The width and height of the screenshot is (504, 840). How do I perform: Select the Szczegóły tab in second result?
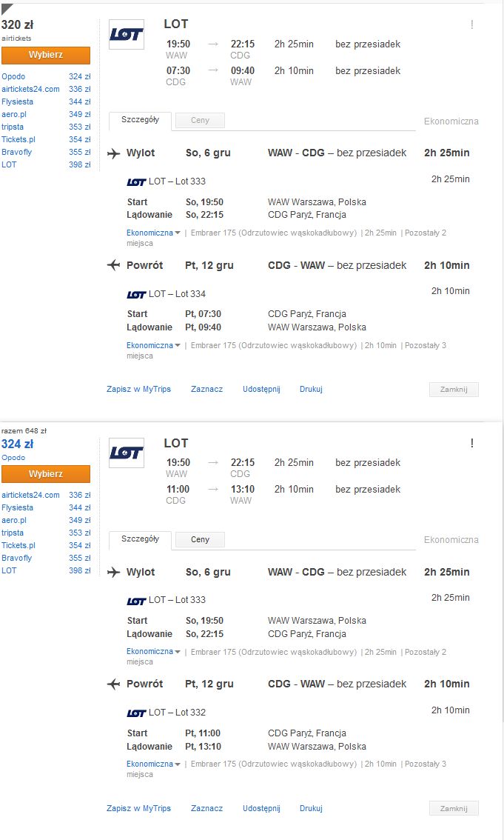(140, 539)
